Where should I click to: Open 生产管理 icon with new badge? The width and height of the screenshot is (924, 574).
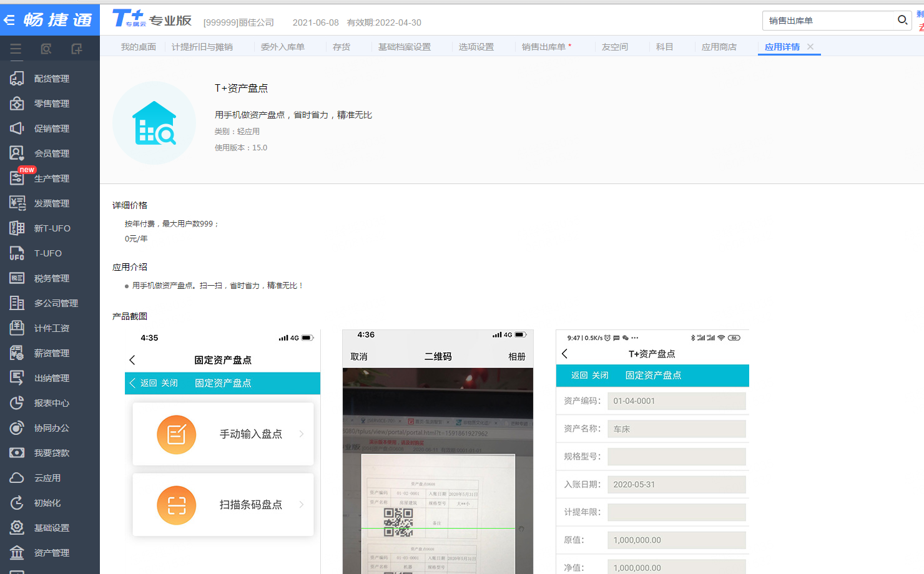point(17,178)
